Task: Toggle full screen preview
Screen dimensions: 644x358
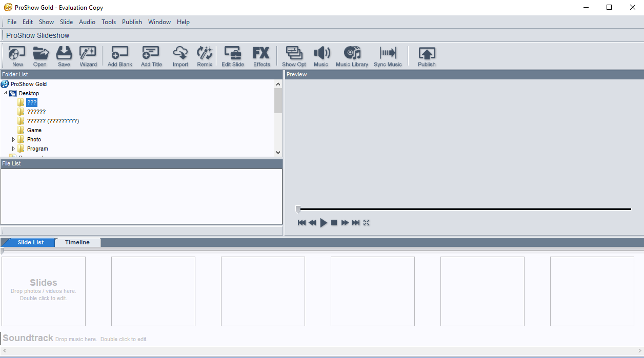Action: tap(367, 223)
